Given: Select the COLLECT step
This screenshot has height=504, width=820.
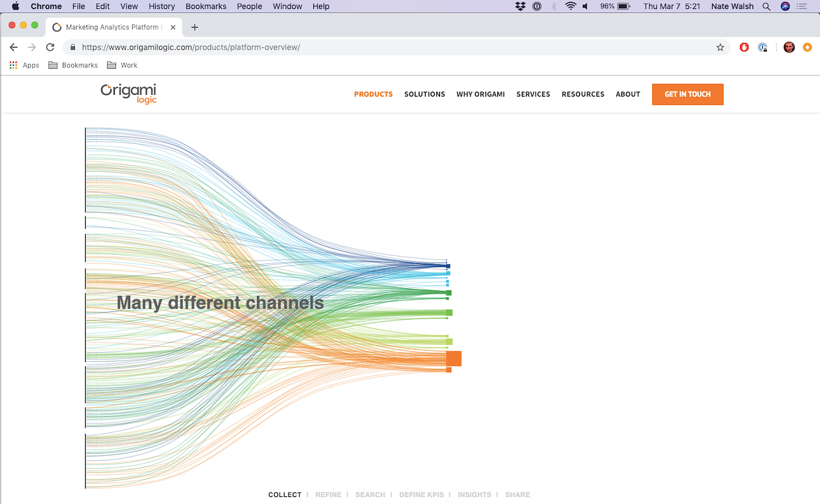Looking at the screenshot, I should point(285,494).
